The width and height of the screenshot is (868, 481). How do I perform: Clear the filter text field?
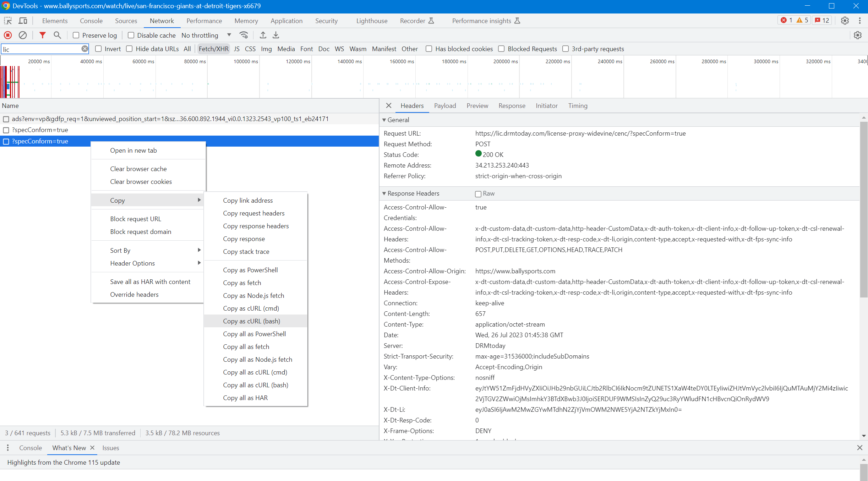pos(84,49)
